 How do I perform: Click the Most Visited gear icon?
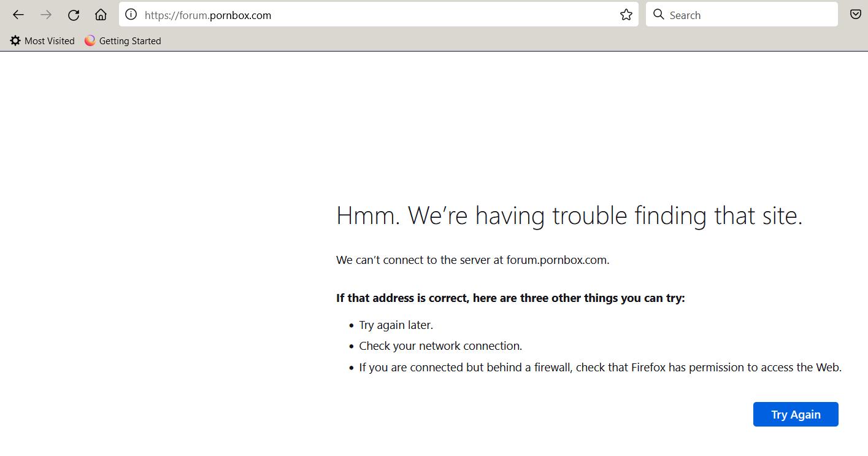click(15, 41)
